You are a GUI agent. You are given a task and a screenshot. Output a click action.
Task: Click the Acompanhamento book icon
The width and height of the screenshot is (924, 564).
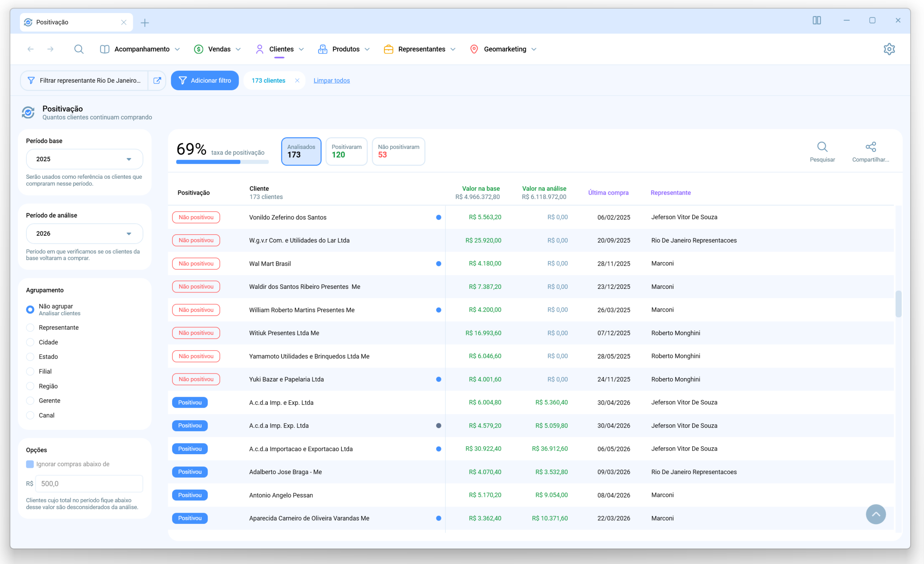click(x=105, y=49)
